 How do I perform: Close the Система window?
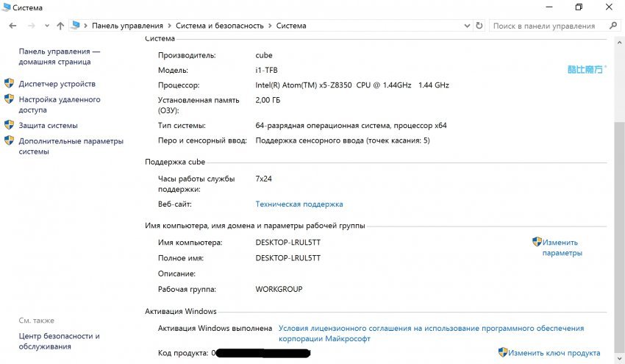pyautogui.click(x=609, y=7)
